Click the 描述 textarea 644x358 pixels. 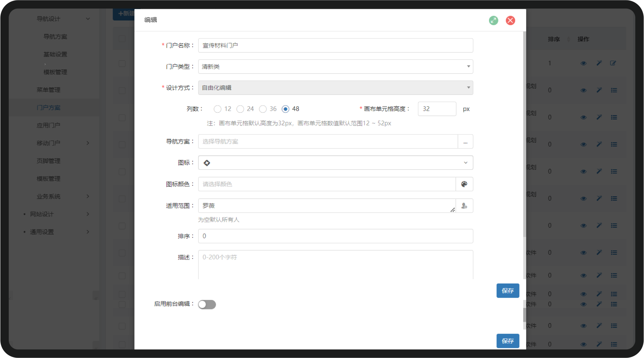click(x=335, y=265)
